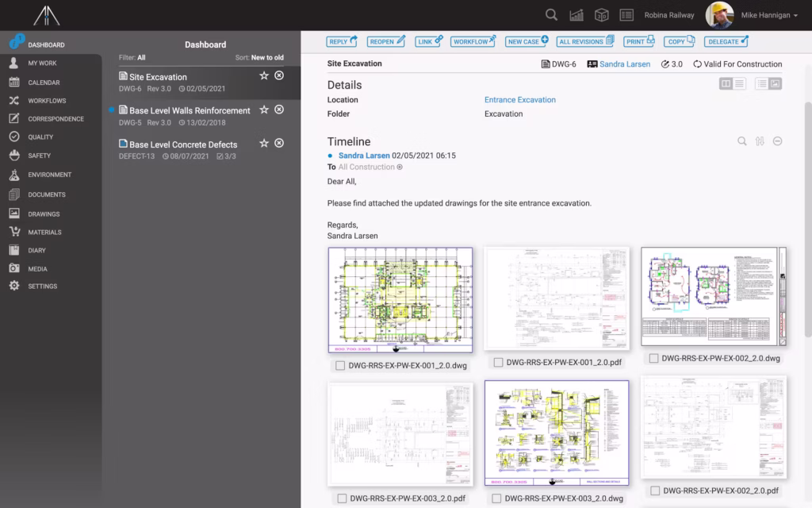812x508 pixels.
Task: Open the Entrance Excavation location link
Action: coord(520,99)
